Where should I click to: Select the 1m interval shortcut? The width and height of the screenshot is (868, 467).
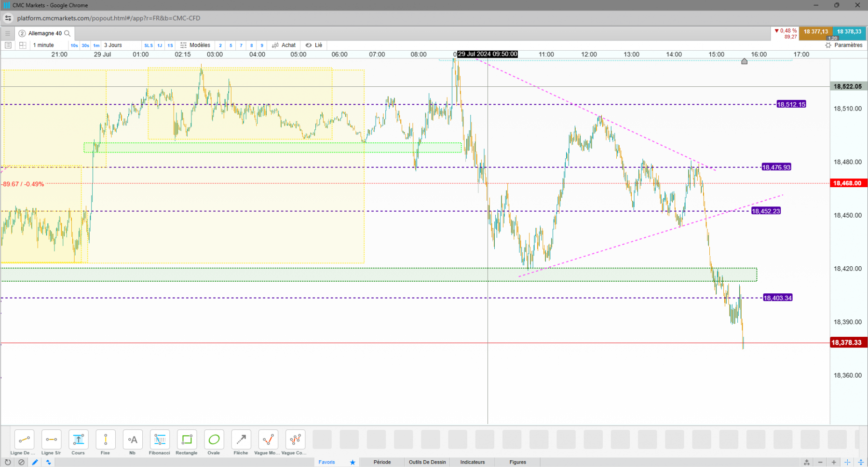click(x=96, y=45)
